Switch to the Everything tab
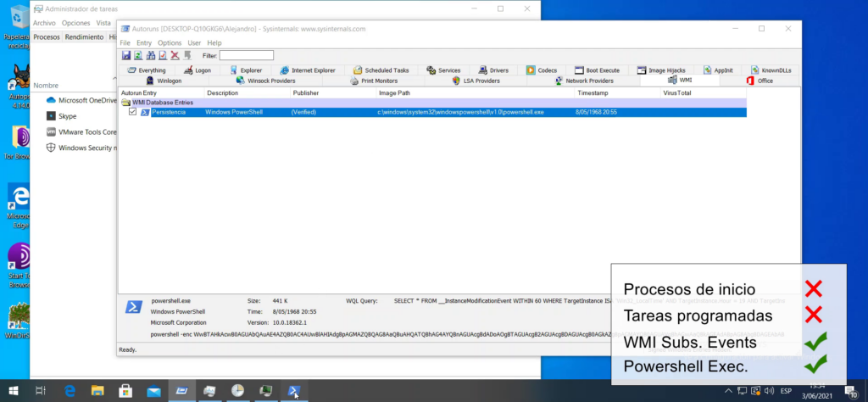This screenshot has width=868, height=402. 146,70
